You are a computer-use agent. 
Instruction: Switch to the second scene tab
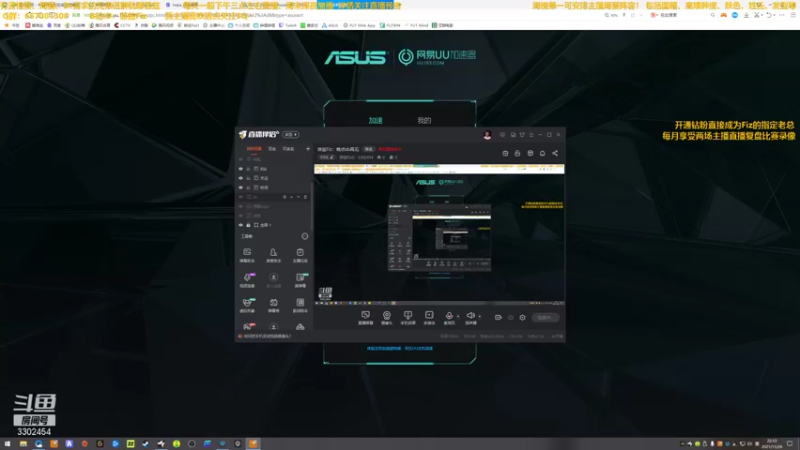272,149
